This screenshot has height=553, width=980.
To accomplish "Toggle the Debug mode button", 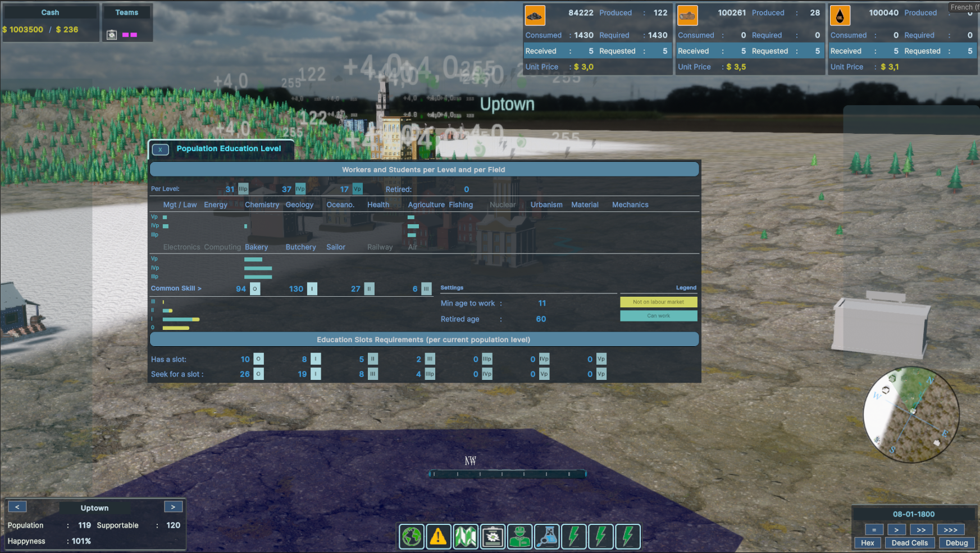I will (x=956, y=543).
